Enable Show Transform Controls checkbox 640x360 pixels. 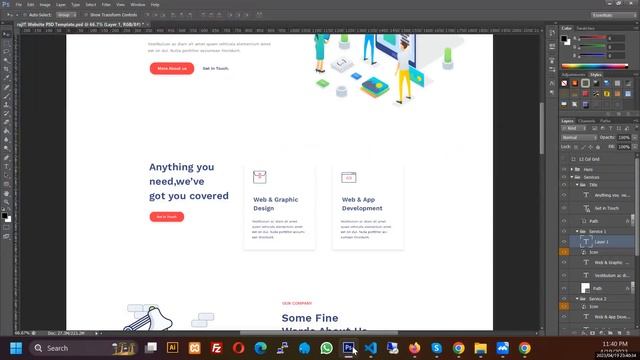86,15
